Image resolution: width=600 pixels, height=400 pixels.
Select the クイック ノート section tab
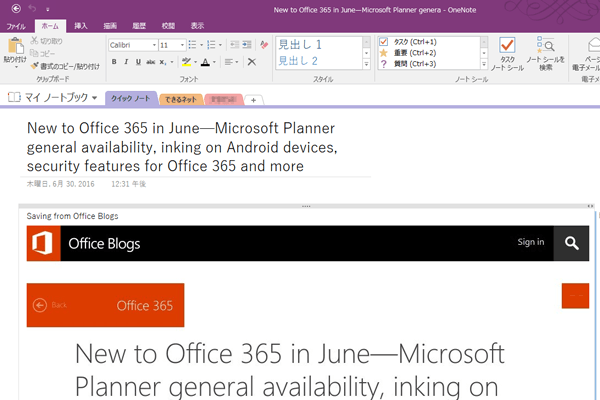pyautogui.click(x=130, y=98)
